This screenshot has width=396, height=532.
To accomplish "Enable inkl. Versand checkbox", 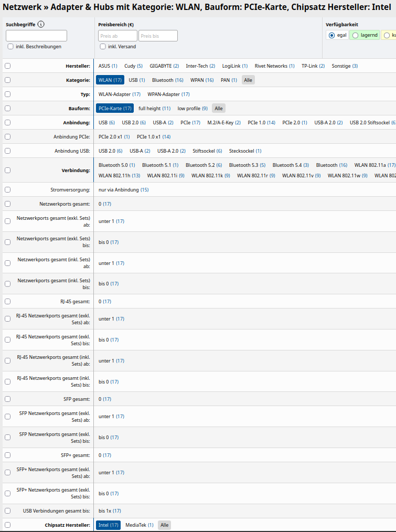I will pyautogui.click(x=103, y=47).
